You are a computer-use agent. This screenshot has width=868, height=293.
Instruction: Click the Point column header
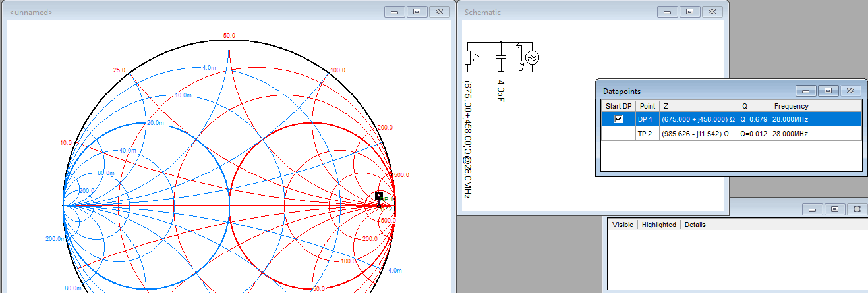point(647,106)
